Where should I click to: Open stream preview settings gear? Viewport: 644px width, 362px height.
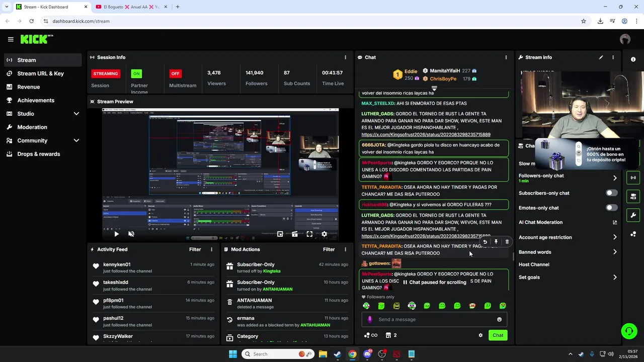[x=324, y=234]
